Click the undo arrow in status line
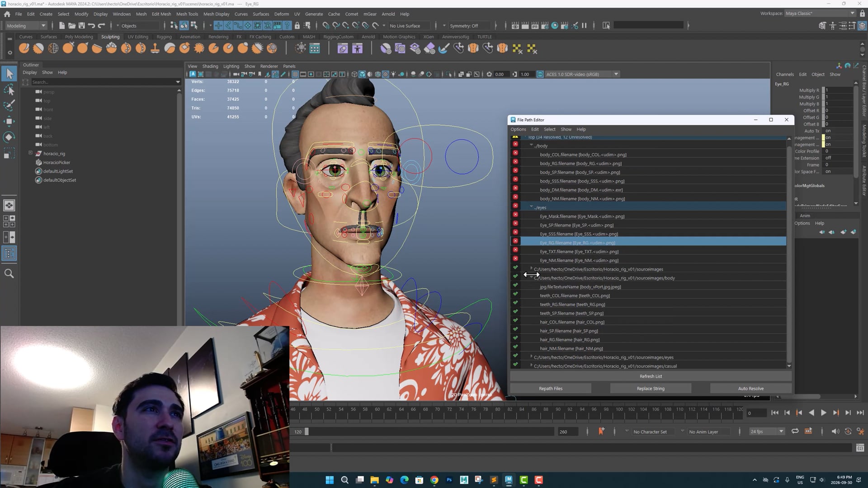The image size is (868, 488). click(92, 26)
